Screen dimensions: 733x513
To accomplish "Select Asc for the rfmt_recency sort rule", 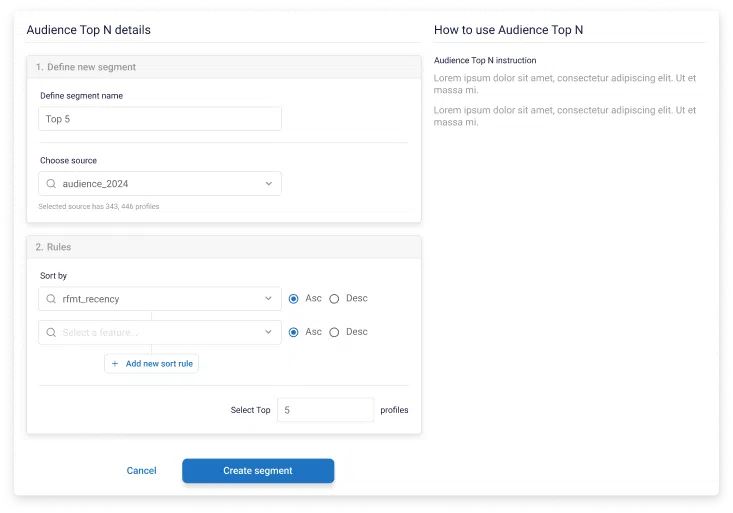I will click(x=294, y=298).
